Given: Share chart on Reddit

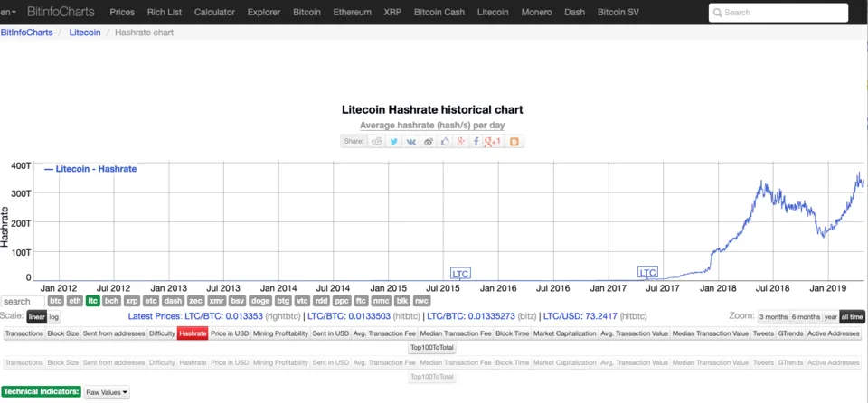Looking at the screenshot, I should 377,141.
